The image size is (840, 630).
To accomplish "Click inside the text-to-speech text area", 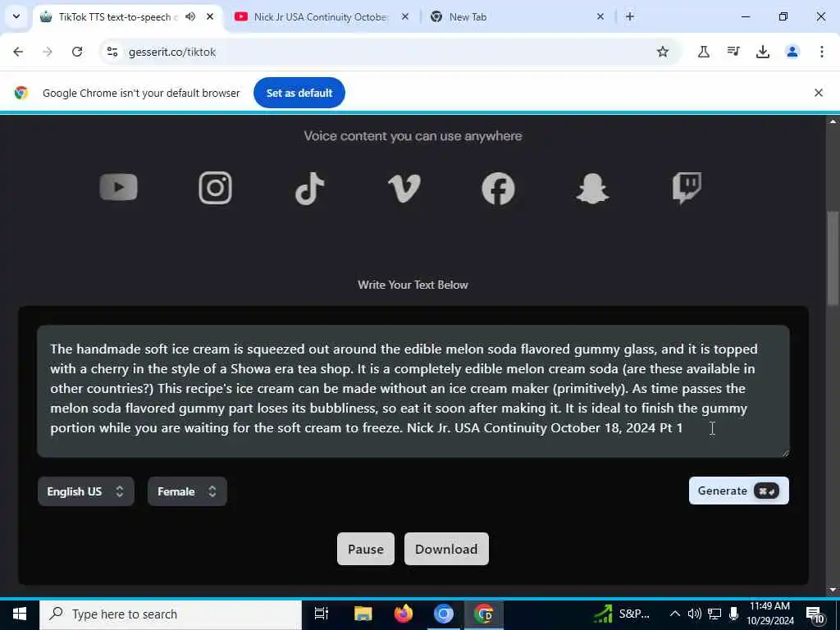I will [413, 391].
